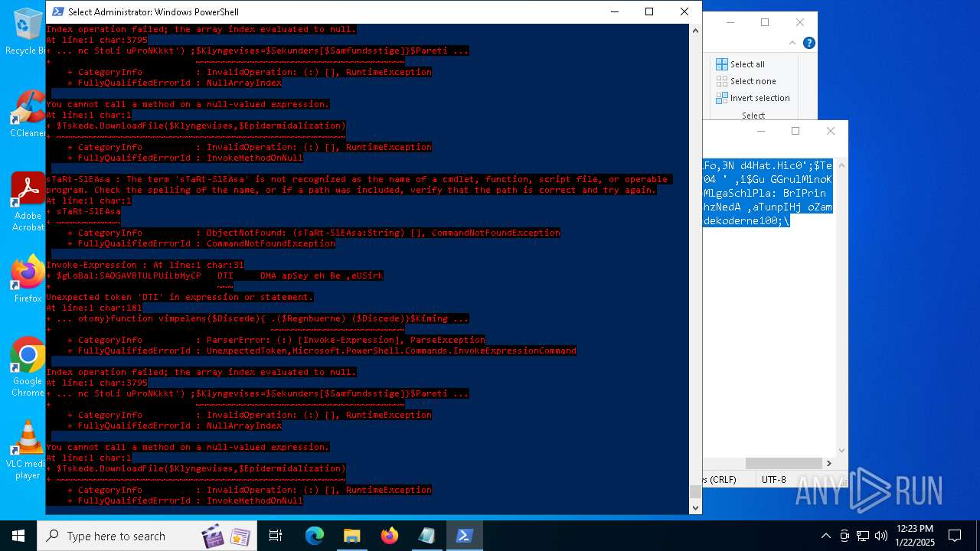Maximize the File Explorer window

pos(765,22)
